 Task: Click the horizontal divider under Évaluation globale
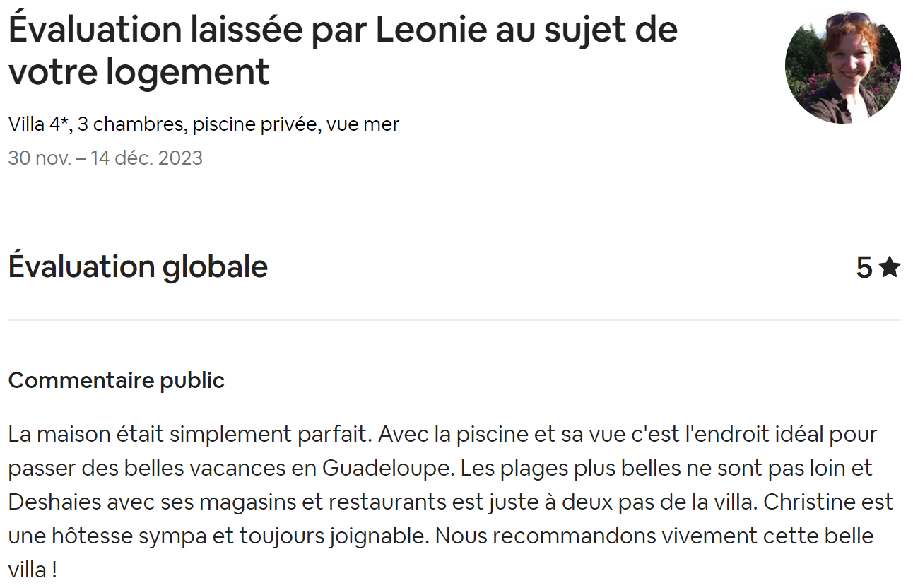pyautogui.click(x=454, y=320)
